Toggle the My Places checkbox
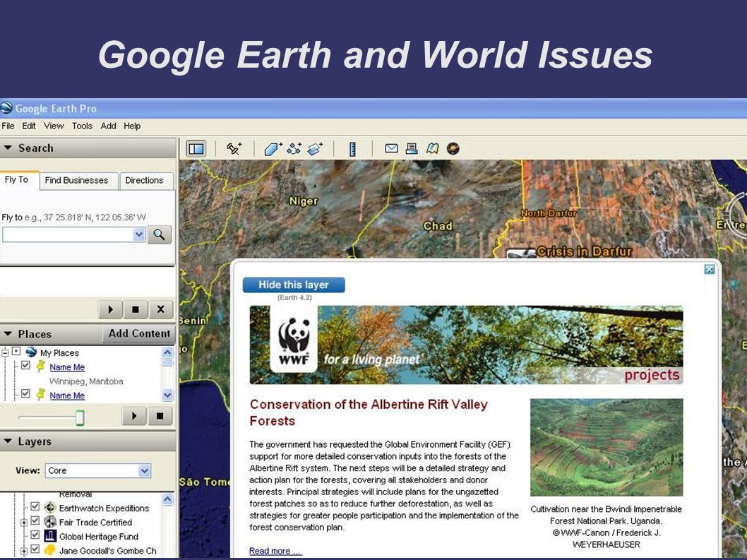 coord(16,352)
